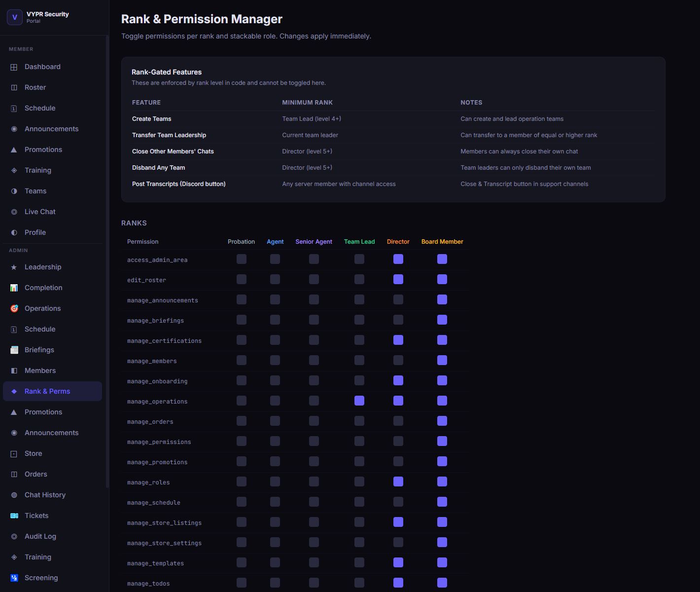Open Training under the MEMBER section
This screenshot has height=592, width=700.
pyautogui.click(x=52, y=170)
